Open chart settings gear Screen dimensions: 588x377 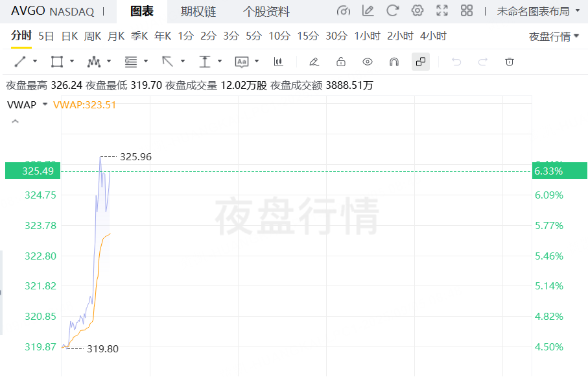point(417,11)
